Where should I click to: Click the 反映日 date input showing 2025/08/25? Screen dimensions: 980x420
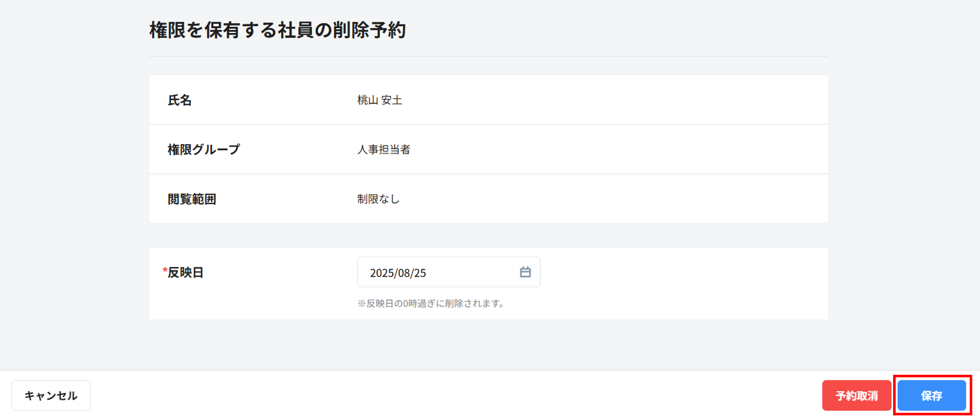[437, 272]
